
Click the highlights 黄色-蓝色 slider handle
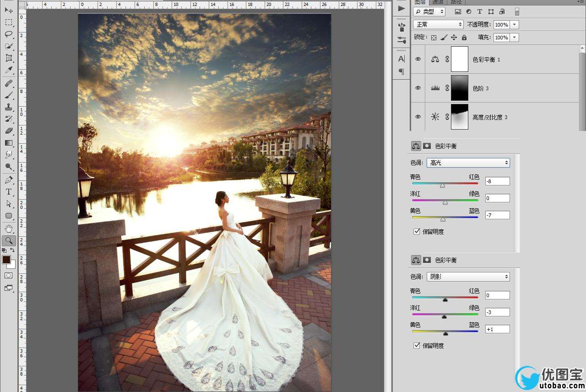443,219
